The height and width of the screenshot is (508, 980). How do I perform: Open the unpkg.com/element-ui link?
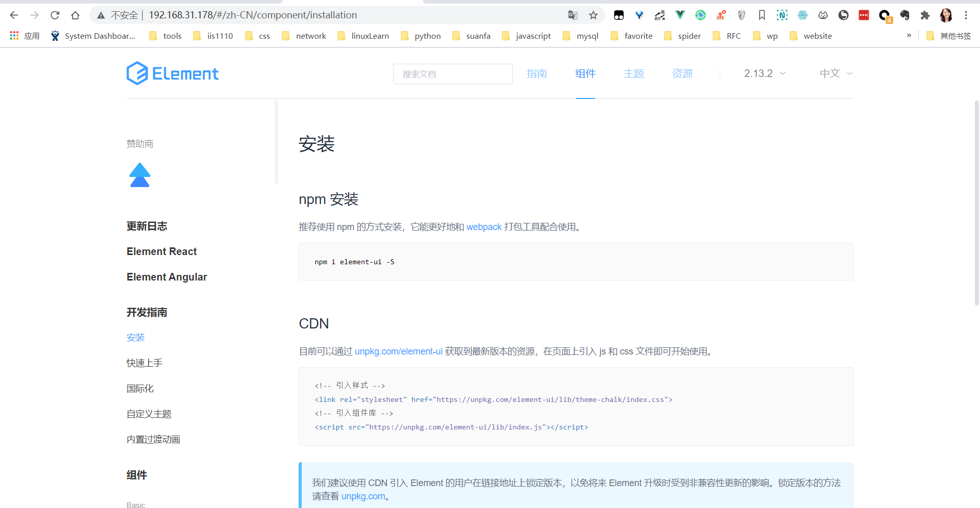point(399,351)
